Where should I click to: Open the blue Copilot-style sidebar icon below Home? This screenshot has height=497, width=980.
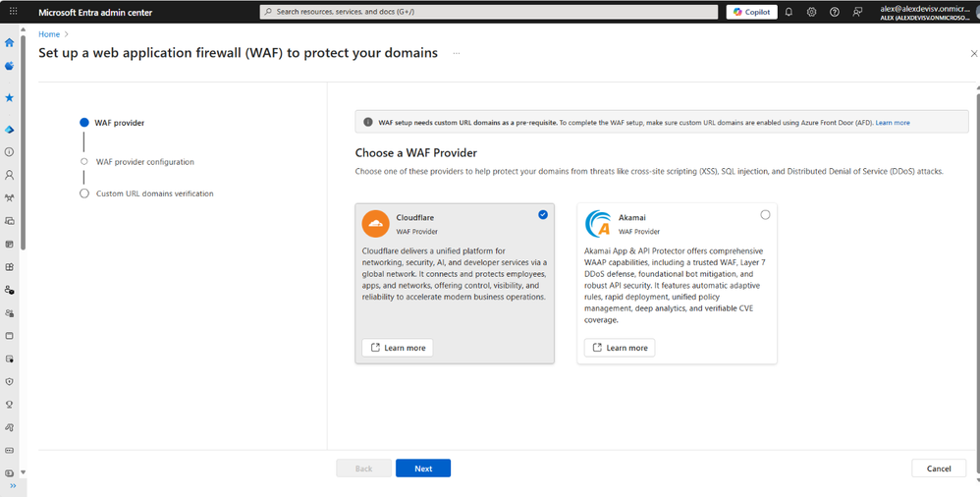tap(10, 66)
